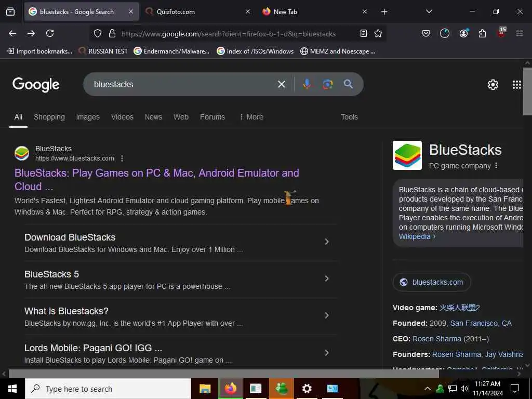Viewport: 532px width, 399px height.
Task: Expand What is Bluestacks? sitelink chevron
Action: point(327,315)
